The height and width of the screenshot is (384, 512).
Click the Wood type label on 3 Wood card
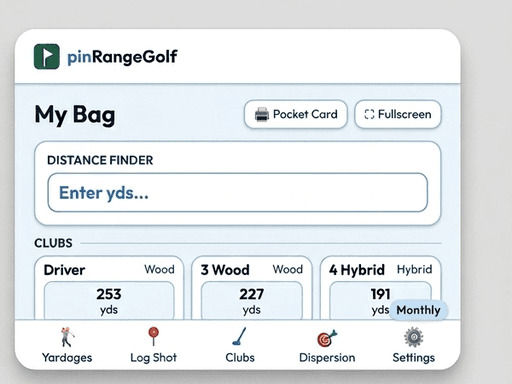click(288, 269)
